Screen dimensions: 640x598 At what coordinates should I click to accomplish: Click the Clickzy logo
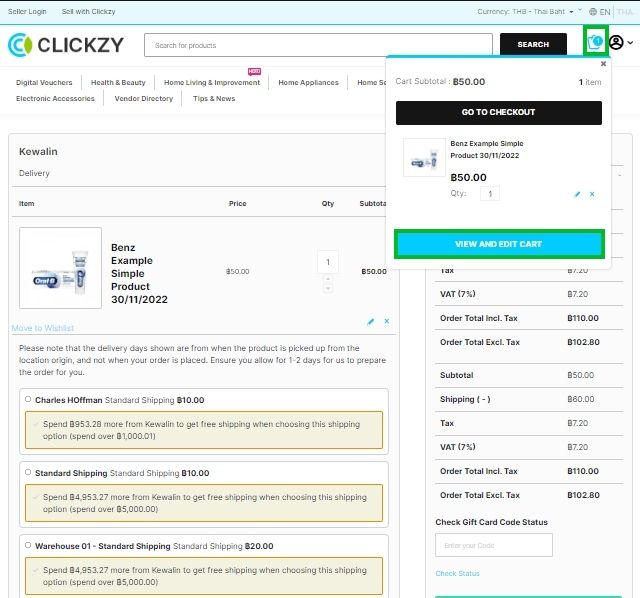click(x=66, y=44)
